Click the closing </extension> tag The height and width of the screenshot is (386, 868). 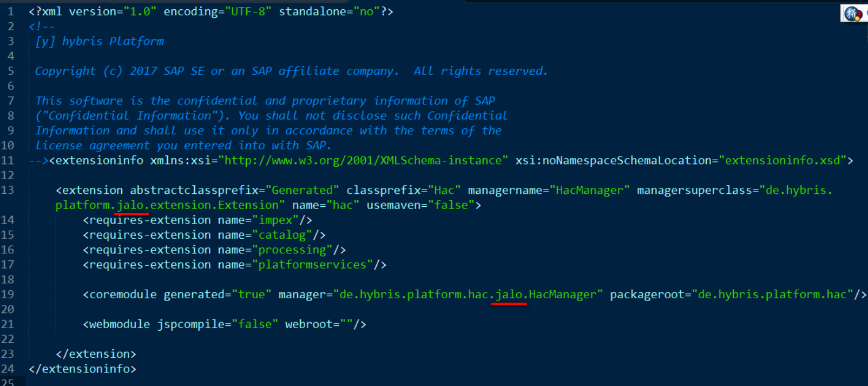pos(96,354)
